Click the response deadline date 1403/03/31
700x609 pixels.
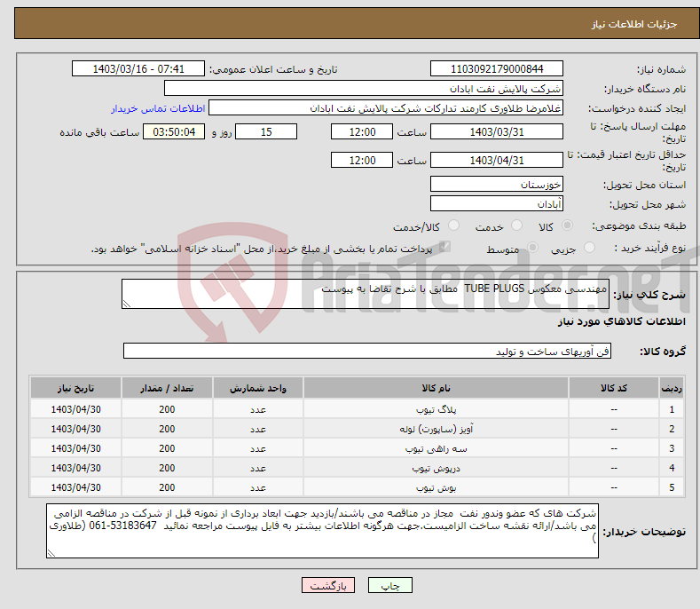(497, 131)
